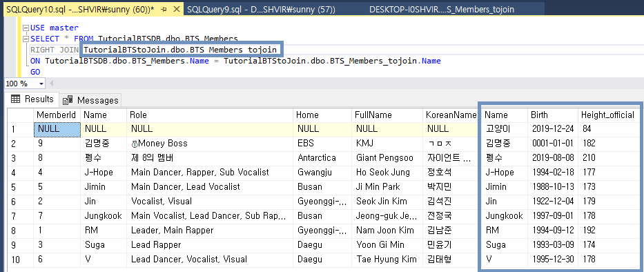Click the KMJ full name cell
This screenshot has width=644, height=272.
tap(387, 144)
